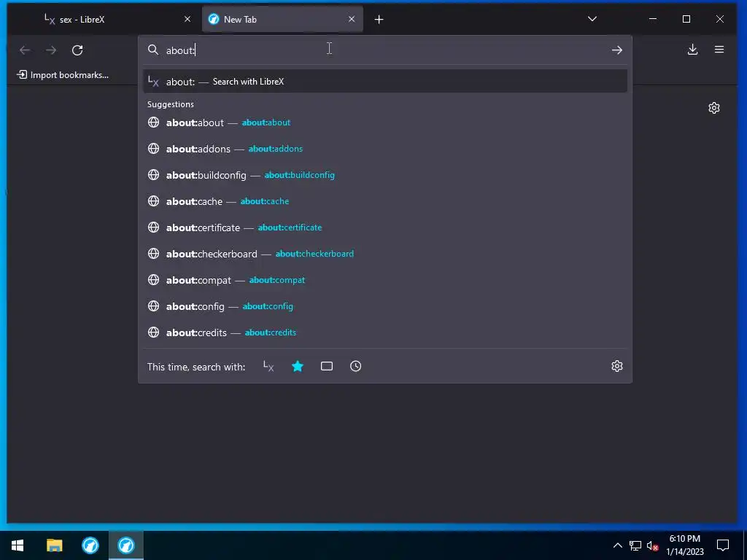
Task: Maximize the browser window
Action: click(686, 19)
